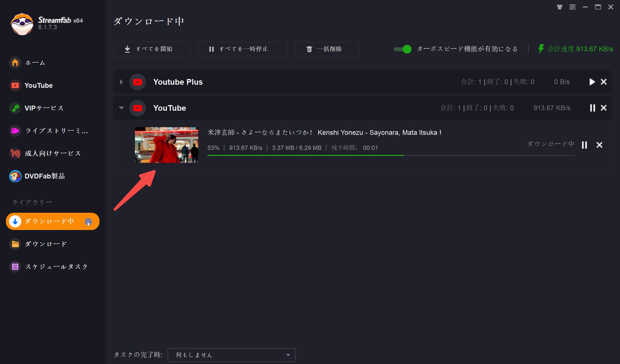Viewport: 620px width, 364px height.
Task: Expand the Youtube Plus group
Action: [x=121, y=82]
